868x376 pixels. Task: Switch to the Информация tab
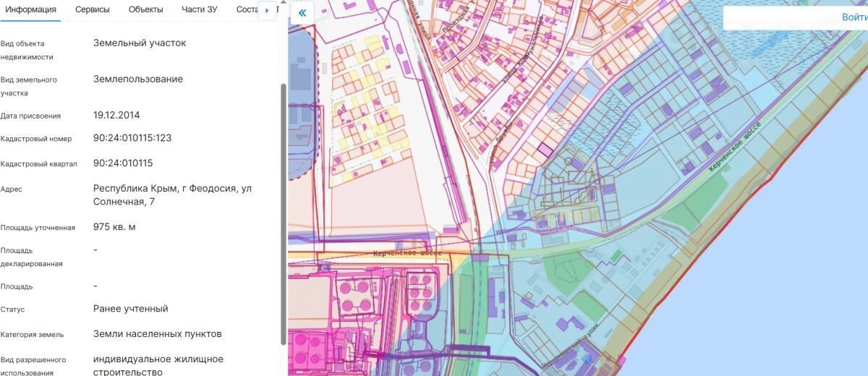pos(30,9)
